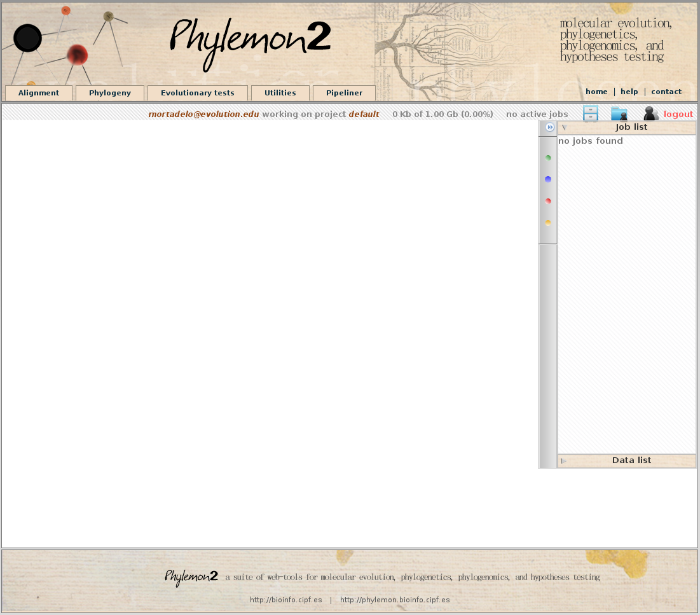Open the Utilities menu
The image size is (700, 615).
280,93
